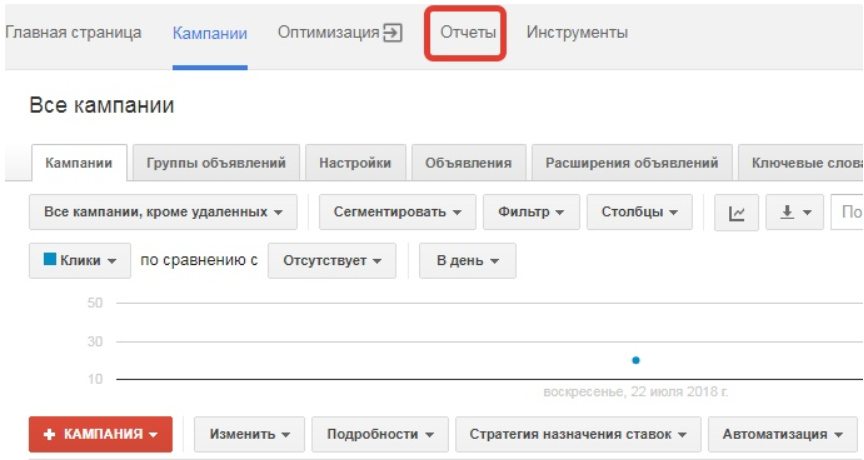Open the Столбцы dropdown
The width and height of the screenshot is (864, 460).
coord(639,212)
